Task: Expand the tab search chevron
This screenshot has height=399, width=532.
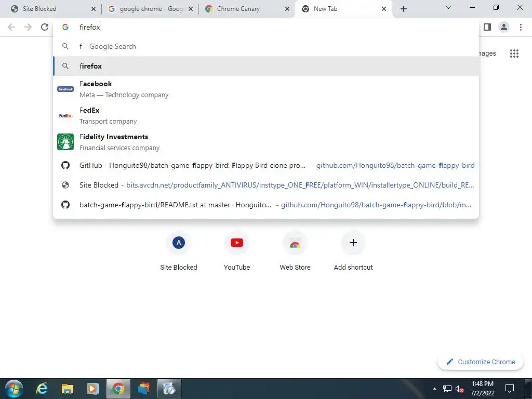Action: 448,7
